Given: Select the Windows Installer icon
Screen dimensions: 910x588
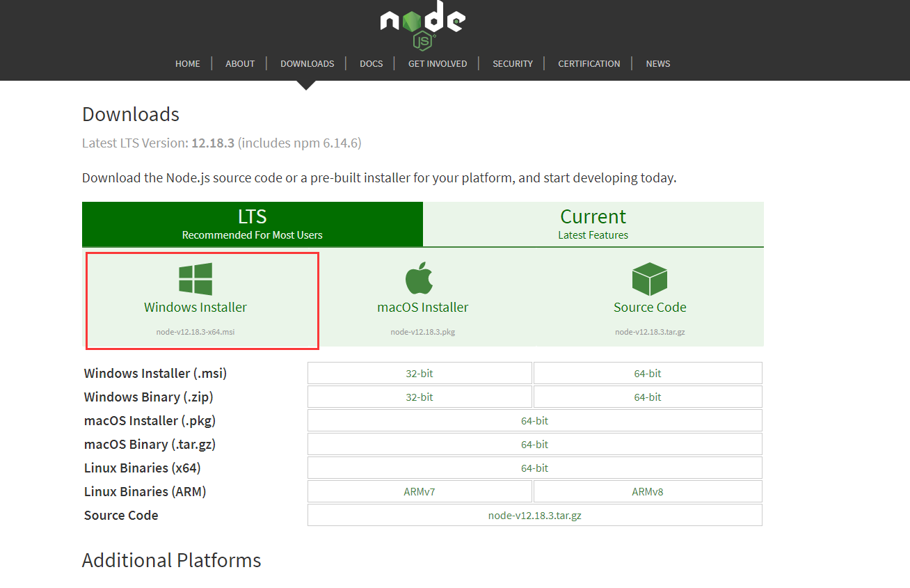Looking at the screenshot, I should pyautogui.click(x=195, y=277).
